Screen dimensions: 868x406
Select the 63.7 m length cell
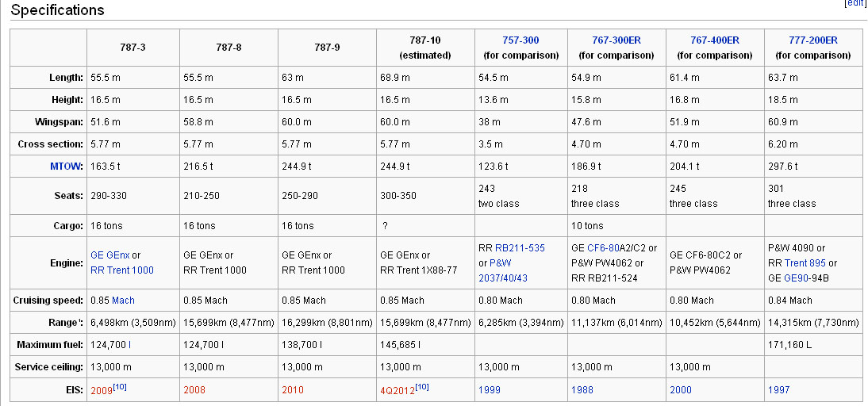coord(813,78)
